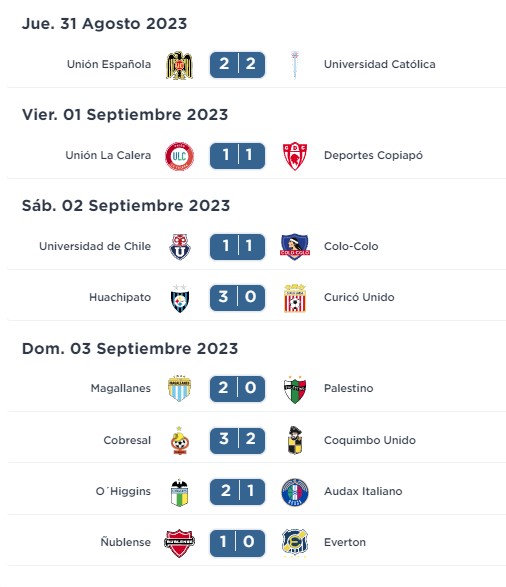Click the 3-2 Cobresal score box
This screenshot has height=587, width=506.
(x=237, y=440)
